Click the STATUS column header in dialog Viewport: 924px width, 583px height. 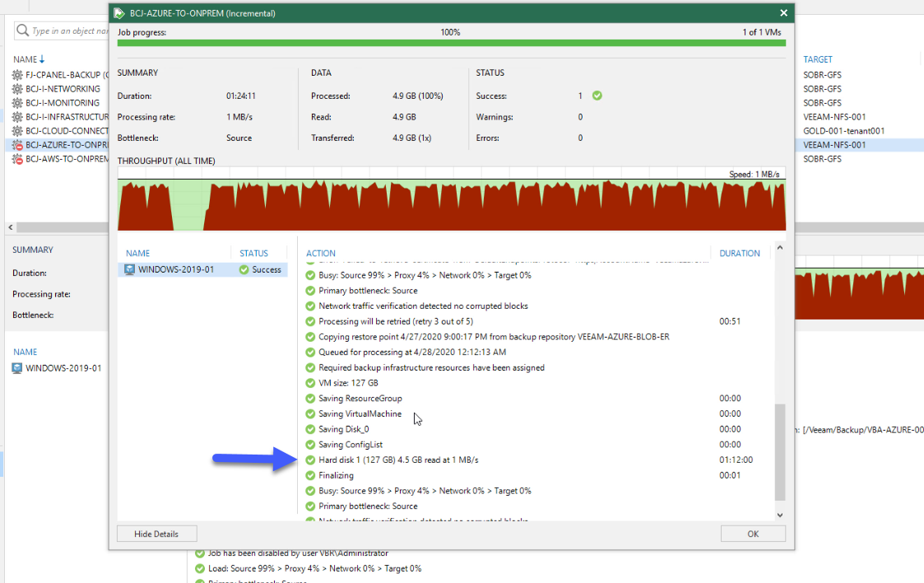(253, 253)
